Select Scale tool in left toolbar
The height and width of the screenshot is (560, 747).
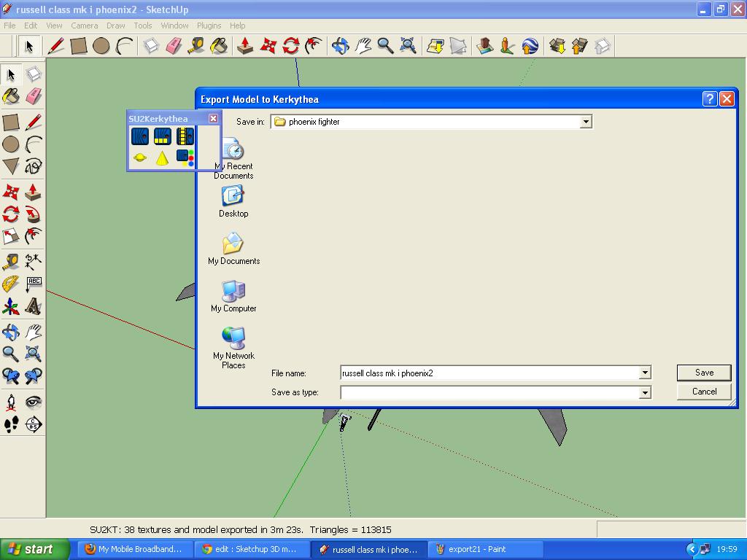(11, 236)
